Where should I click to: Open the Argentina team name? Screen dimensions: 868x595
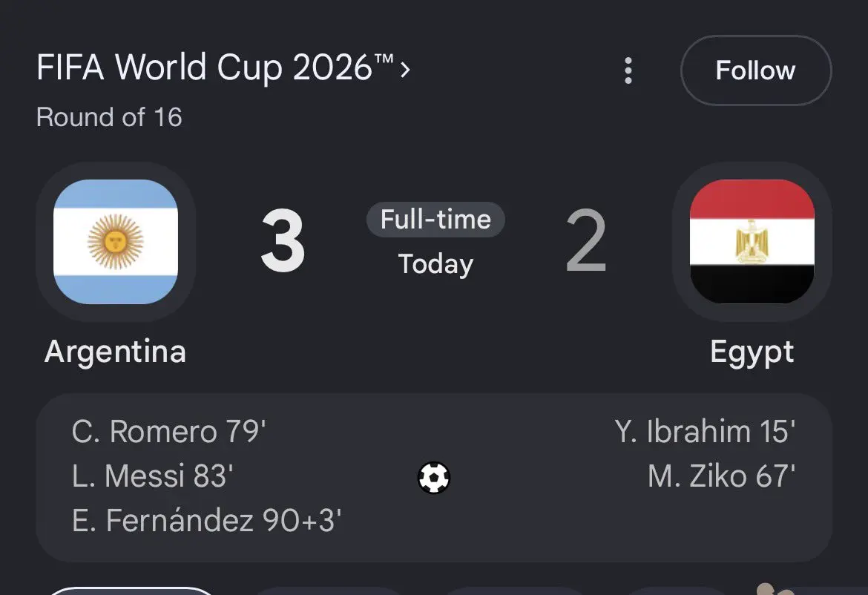[x=115, y=352]
